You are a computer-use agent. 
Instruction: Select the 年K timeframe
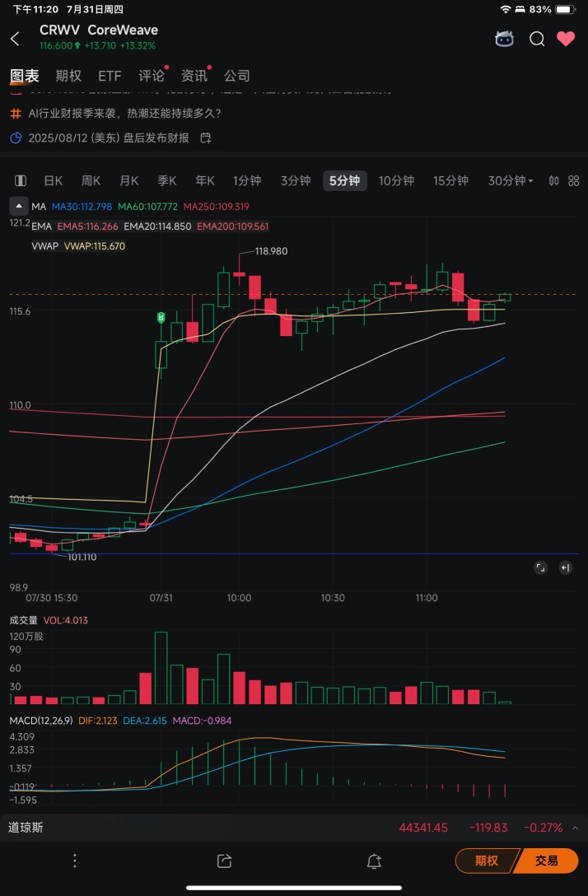pos(205,180)
